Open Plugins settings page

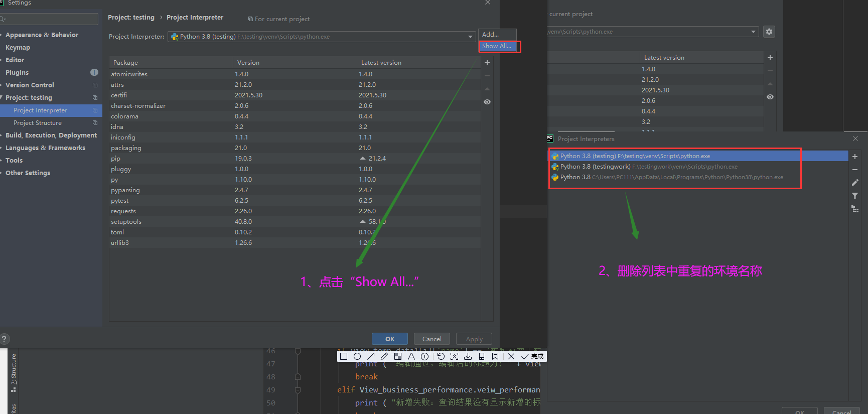pyautogui.click(x=17, y=73)
